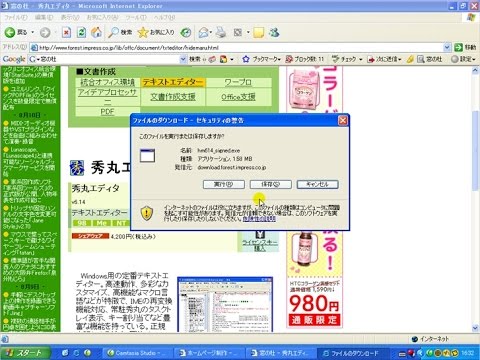Screen dimensions: 480x360
Task: Click the risk explanation link in dialog
Action: 259,219
